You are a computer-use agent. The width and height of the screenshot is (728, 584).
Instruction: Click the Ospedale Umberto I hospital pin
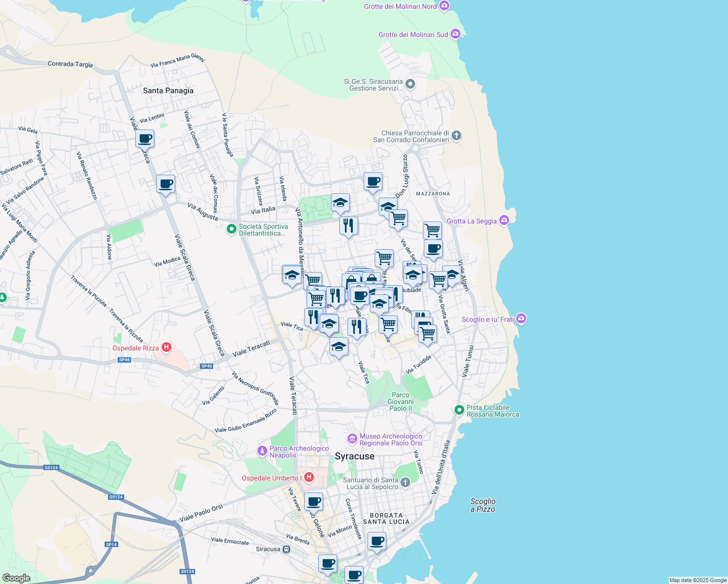309,477
